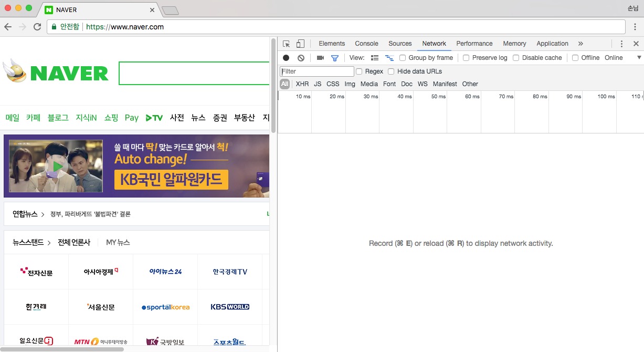
Task: Open the 블로그 link
Action: 58,118
